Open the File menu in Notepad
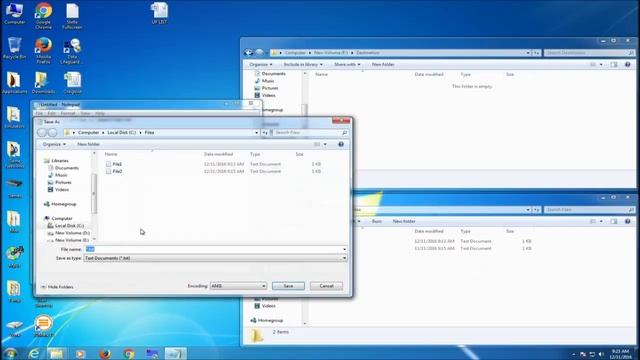Screen dimensions: 640x360 click(39, 113)
